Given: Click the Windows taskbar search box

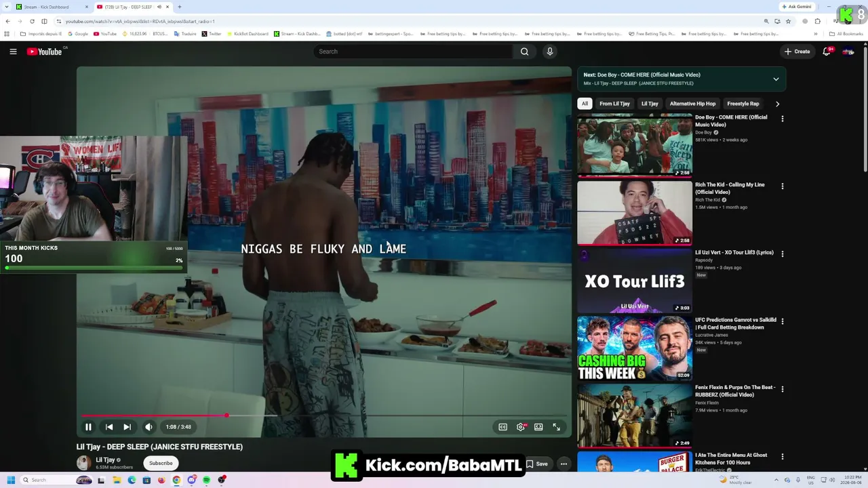Looking at the screenshot, I should coord(57,480).
